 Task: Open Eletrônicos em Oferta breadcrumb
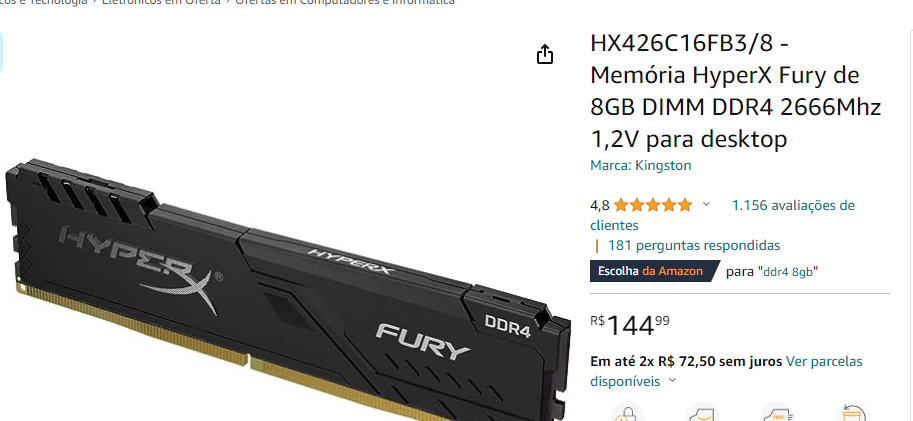point(161,2)
